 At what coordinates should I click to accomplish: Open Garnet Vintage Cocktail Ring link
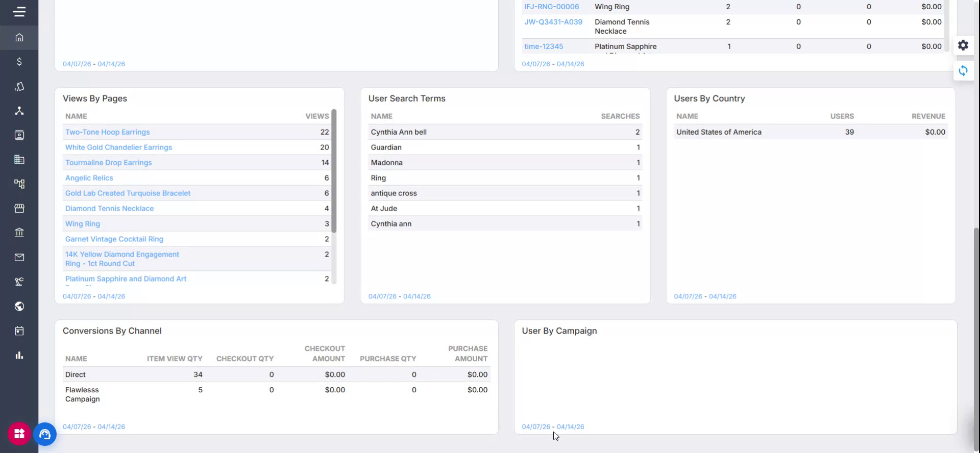(x=114, y=239)
